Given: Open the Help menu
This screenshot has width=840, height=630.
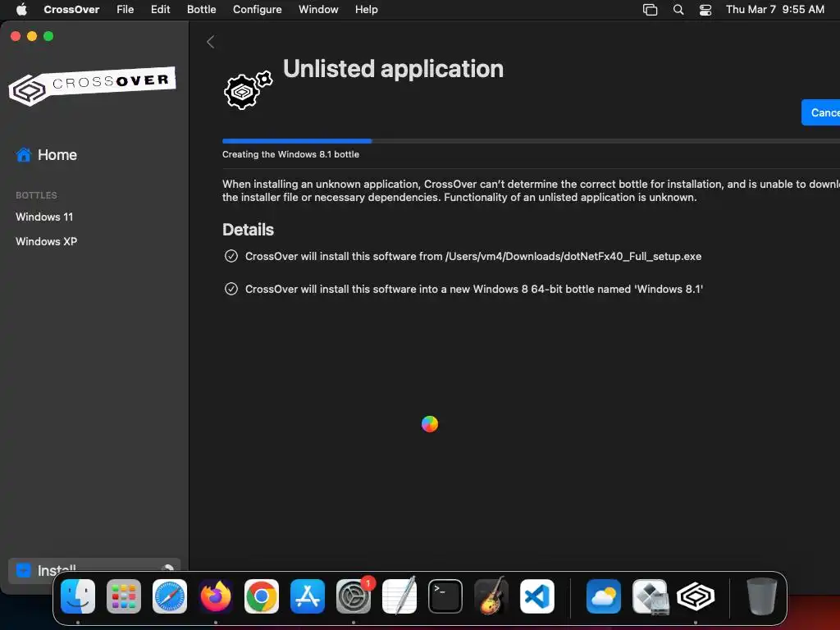Looking at the screenshot, I should click(367, 9).
